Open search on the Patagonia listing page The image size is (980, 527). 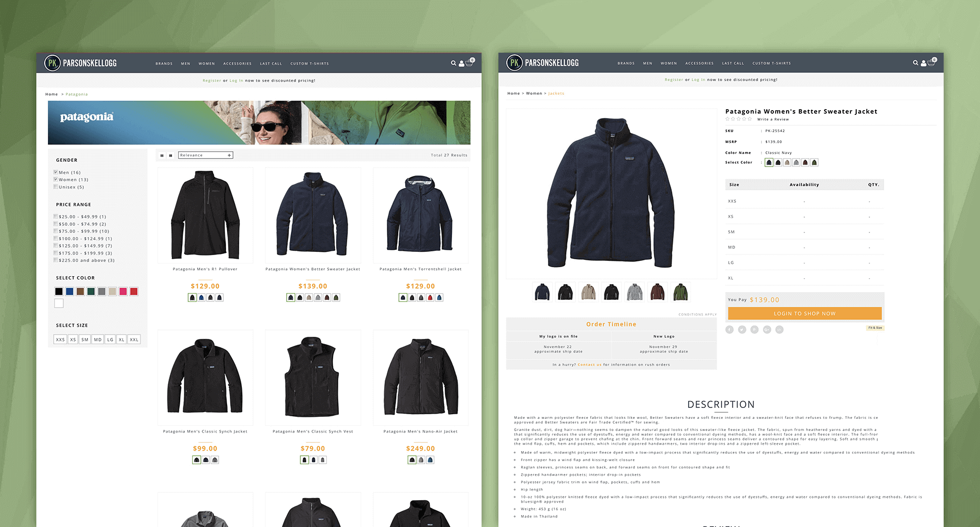(x=453, y=63)
